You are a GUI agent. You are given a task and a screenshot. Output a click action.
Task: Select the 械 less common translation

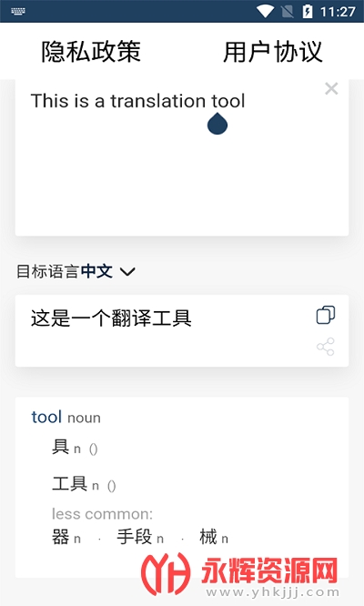pos(208,537)
